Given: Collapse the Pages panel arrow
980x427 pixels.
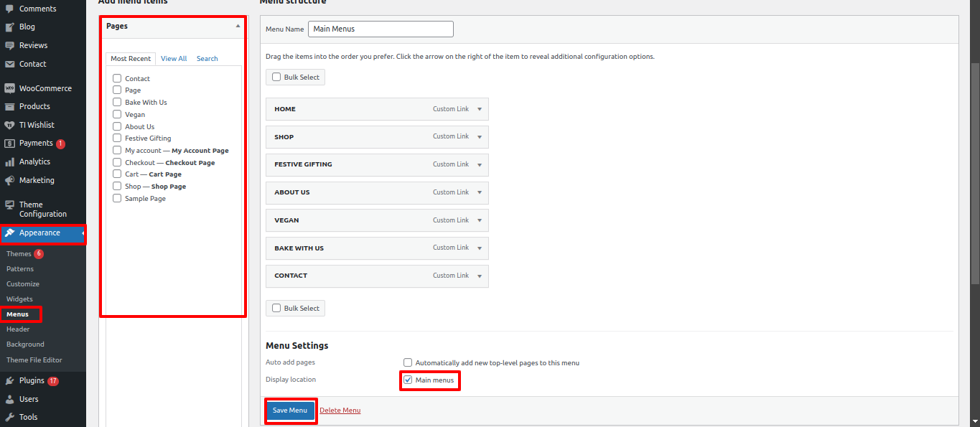Looking at the screenshot, I should pyautogui.click(x=238, y=26).
